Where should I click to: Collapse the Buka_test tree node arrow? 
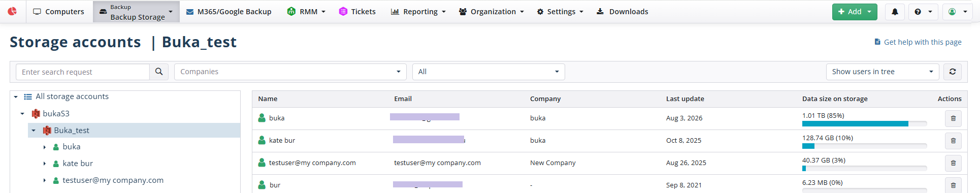pos(34,131)
